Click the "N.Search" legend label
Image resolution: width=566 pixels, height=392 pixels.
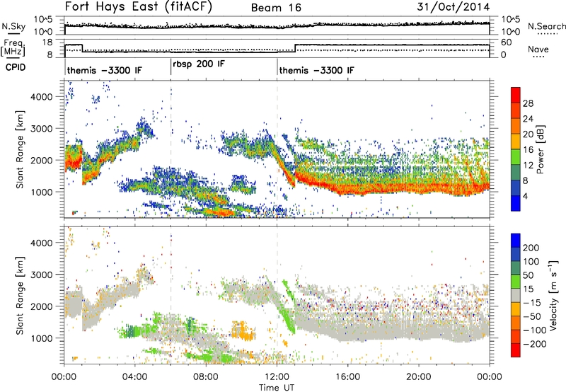pos(547,26)
